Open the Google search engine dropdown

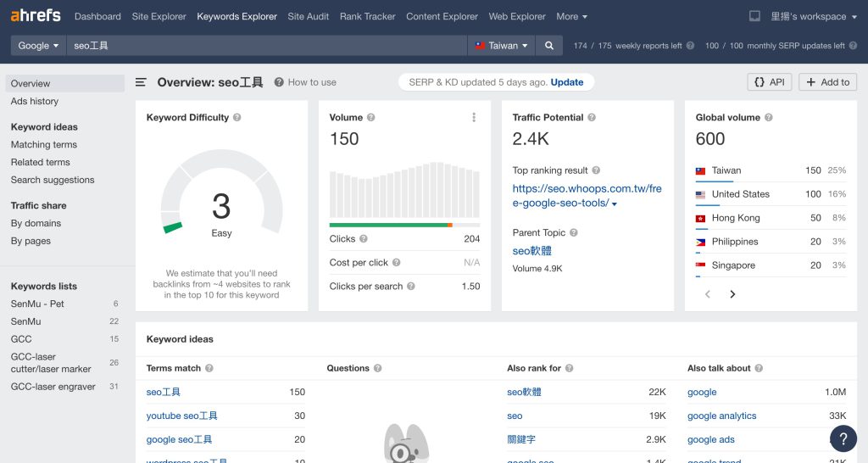[x=38, y=46]
